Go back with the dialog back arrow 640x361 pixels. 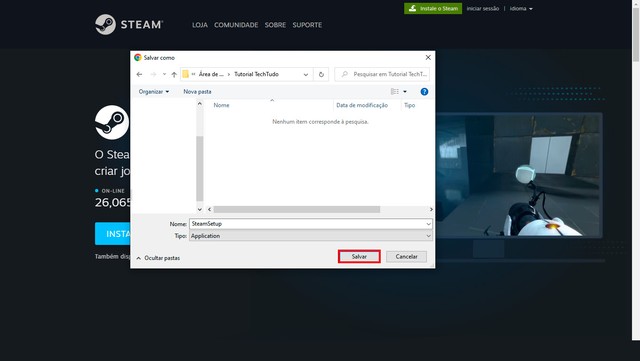(139, 74)
